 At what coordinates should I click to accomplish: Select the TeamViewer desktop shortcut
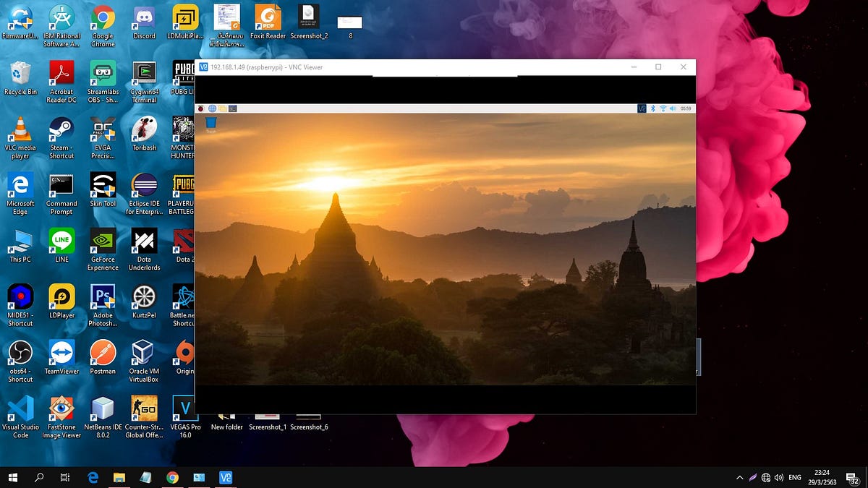coord(61,357)
